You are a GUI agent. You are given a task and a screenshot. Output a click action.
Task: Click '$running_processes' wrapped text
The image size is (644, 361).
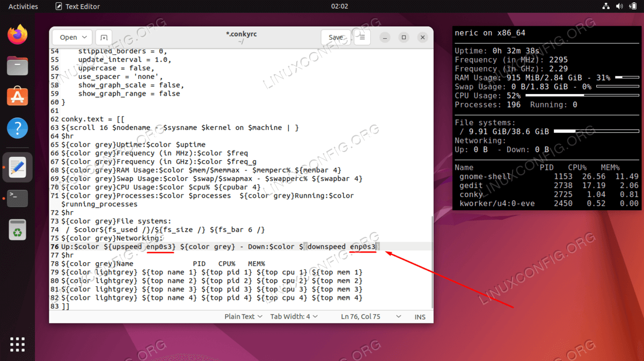pyautogui.click(x=100, y=204)
